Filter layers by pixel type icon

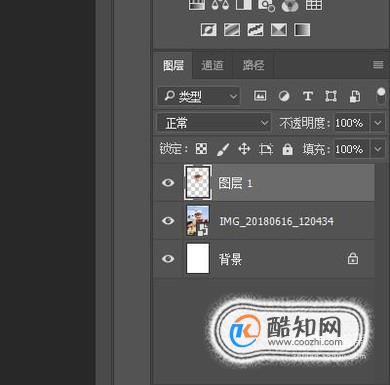(260, 96)
